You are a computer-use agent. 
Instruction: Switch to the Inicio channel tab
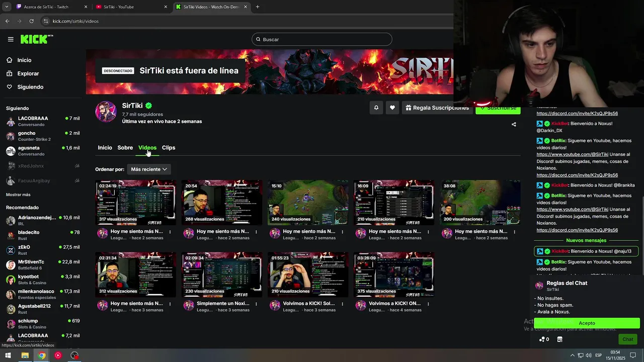tap(105, 148)
